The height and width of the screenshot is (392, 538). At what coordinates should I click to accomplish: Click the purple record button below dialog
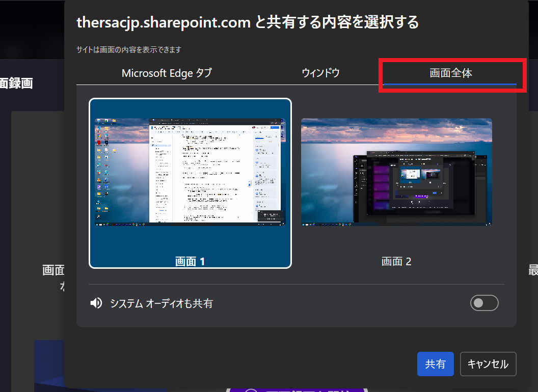click(x=295, y=388)
